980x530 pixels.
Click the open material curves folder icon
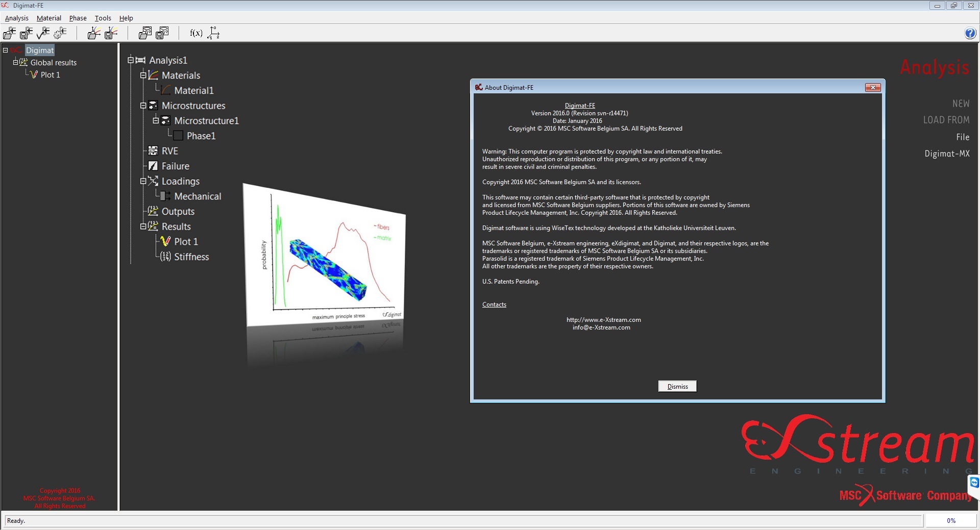pyautogui.click(x=94, y=33)
